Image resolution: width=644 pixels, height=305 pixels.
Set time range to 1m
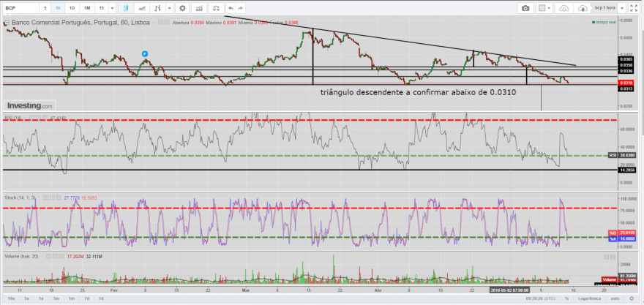click(71, 298)
